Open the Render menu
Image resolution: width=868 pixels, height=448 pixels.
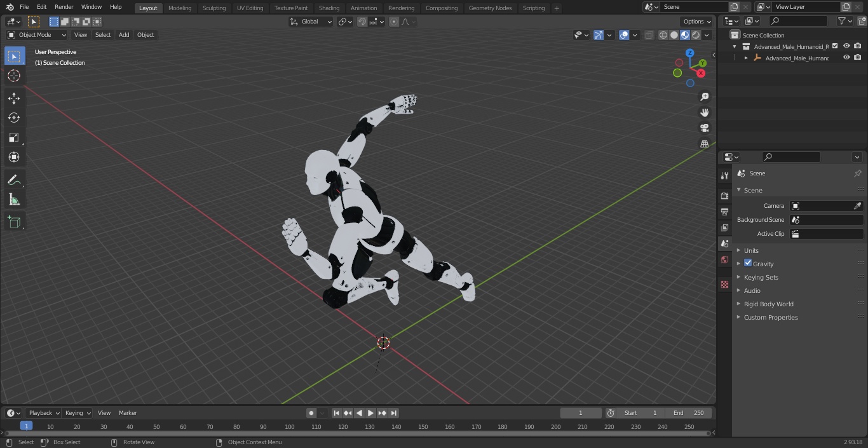(x=64, y=7)
